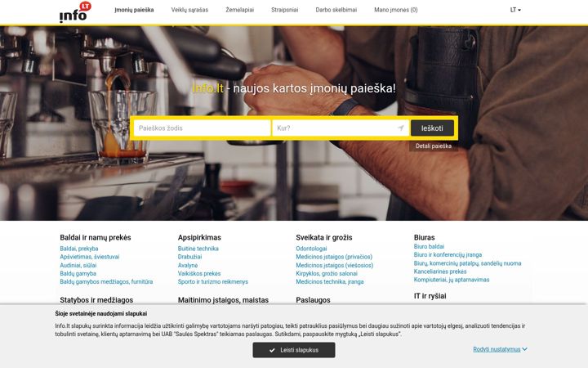Open Veiklų sąrašas menu item

pyautogui.click(x=189, y=10)
